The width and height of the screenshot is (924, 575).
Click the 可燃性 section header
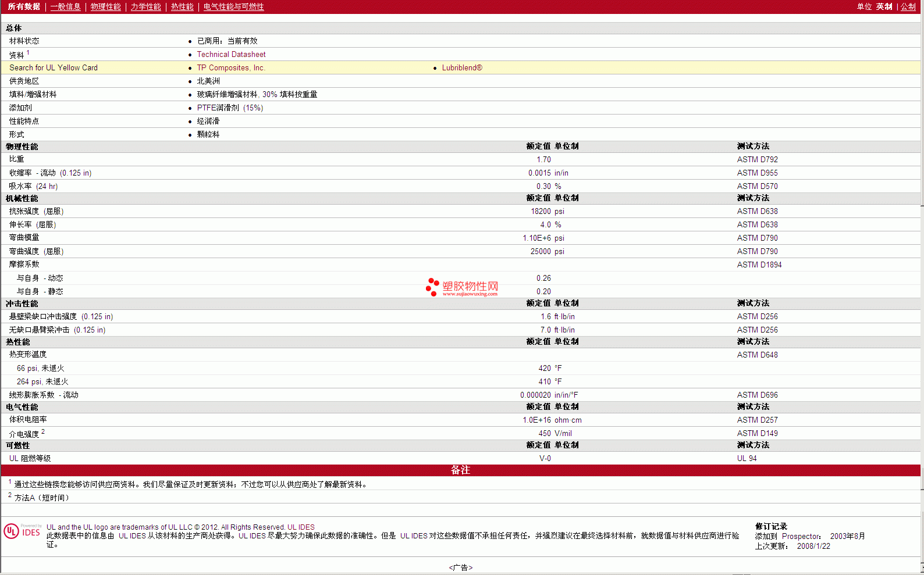tap(17, 445)
